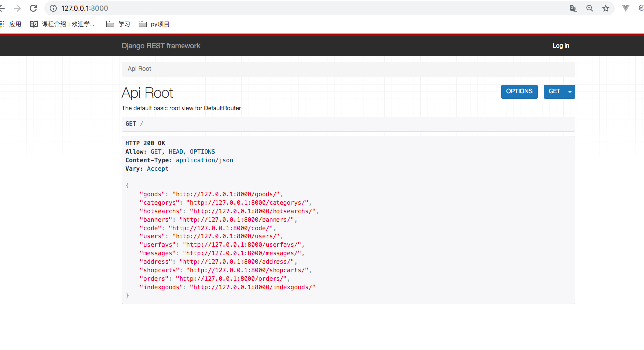Click the GET button
644x350 pixels.
554,91
